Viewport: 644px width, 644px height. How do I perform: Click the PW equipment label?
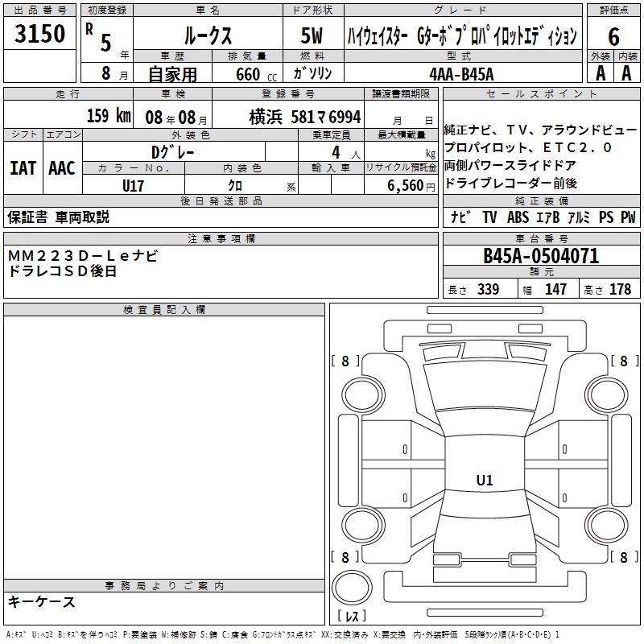628,217
